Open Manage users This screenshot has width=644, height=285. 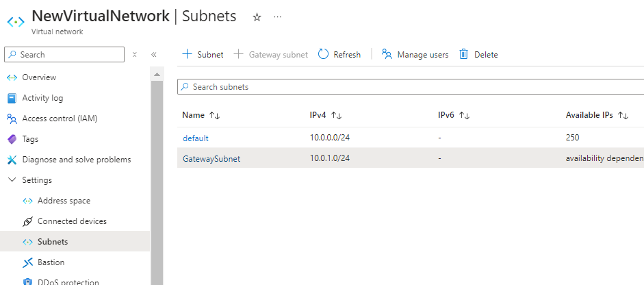[x=415, y=54]
